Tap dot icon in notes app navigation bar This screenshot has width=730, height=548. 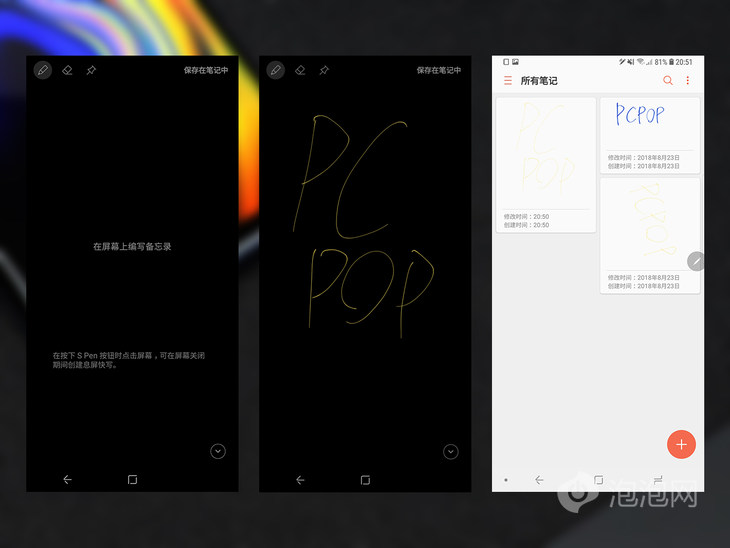pyautogui.click(x=506, y=480)
